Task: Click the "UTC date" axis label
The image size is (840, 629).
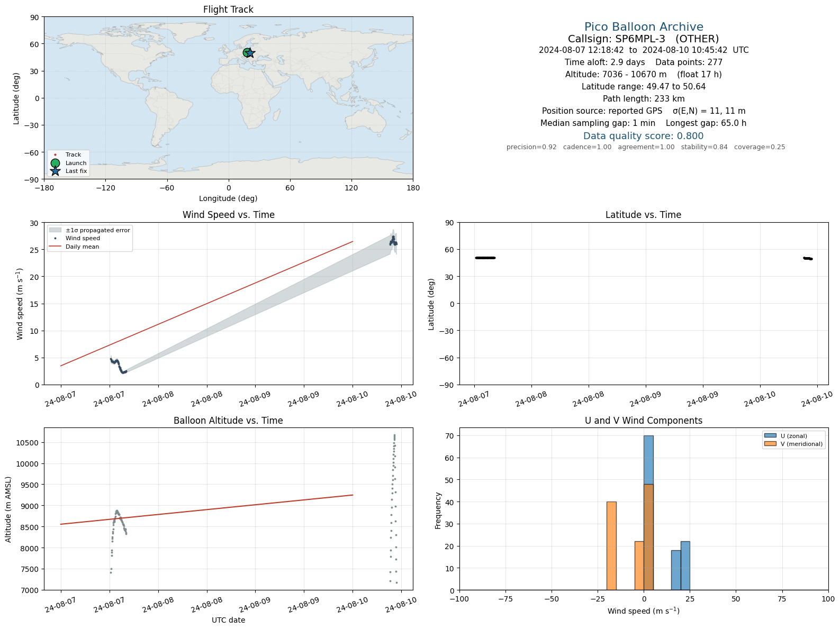Action: 228,620
